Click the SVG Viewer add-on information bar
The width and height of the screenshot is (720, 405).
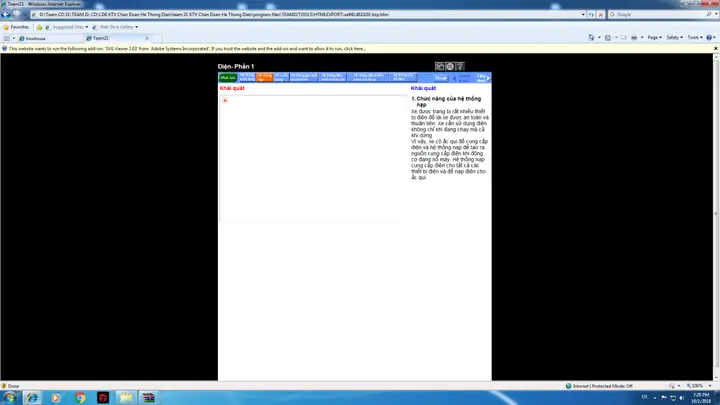pyautogui.click(x=356, y=49)
